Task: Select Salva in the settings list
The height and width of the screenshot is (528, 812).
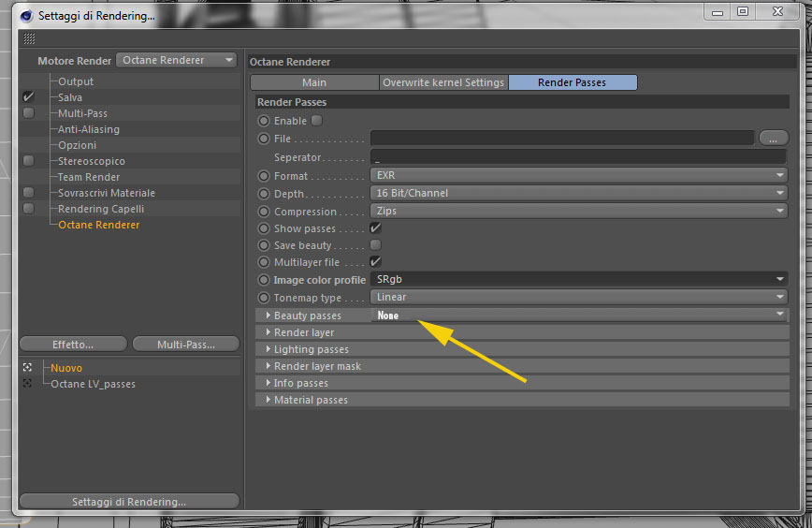Action: [70, 97]
